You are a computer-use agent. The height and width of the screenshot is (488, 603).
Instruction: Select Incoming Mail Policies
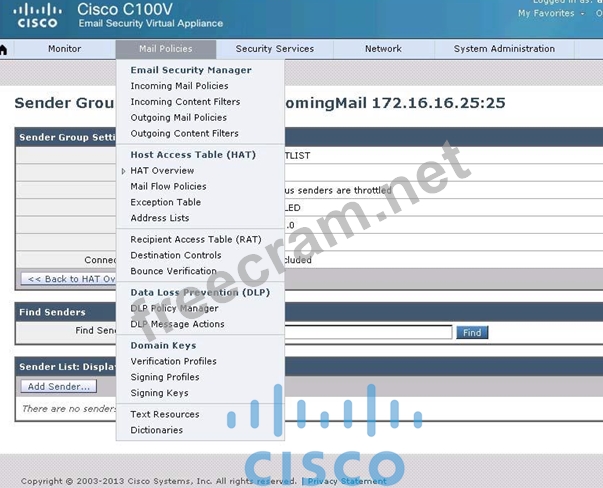[179, 86]
